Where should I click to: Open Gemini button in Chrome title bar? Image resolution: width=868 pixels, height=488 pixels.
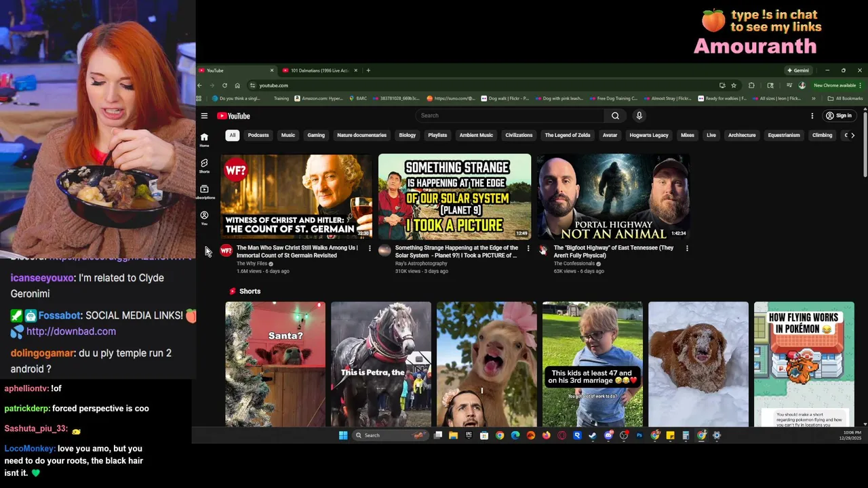pos(798,70)
